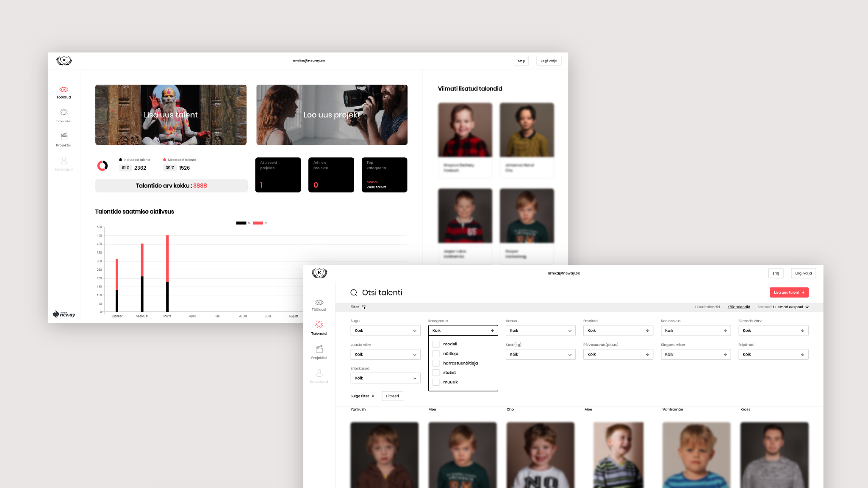Enable the muusik category checkbox

[x=436, y=382]
